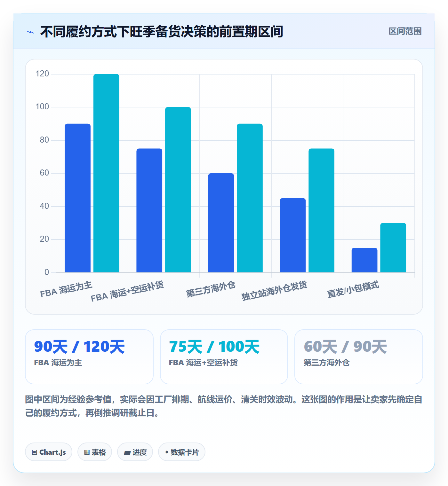Image resolution: width=448 pixels, height=486 pixels.
Task: Open the 75天 / 100天 data card
Action: tap(224, 357)
